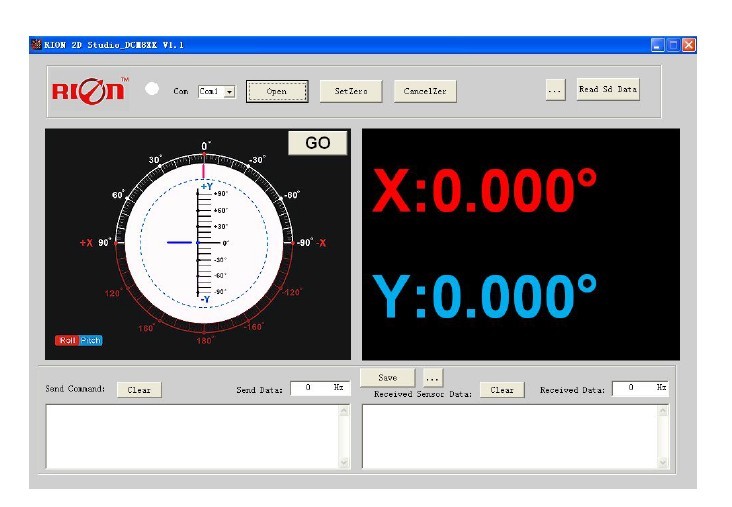Select the Roll mode toggle
732x507 pixels.
[67, 340]
